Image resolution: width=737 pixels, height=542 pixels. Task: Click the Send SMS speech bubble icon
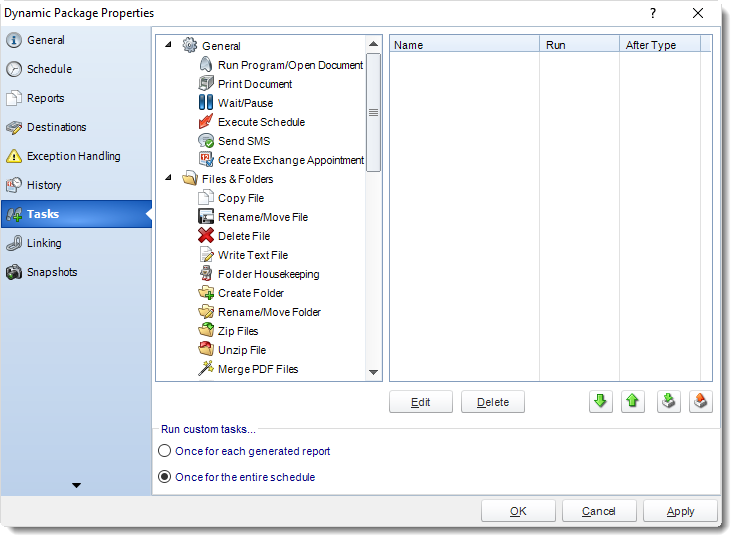tap(206, 141)
